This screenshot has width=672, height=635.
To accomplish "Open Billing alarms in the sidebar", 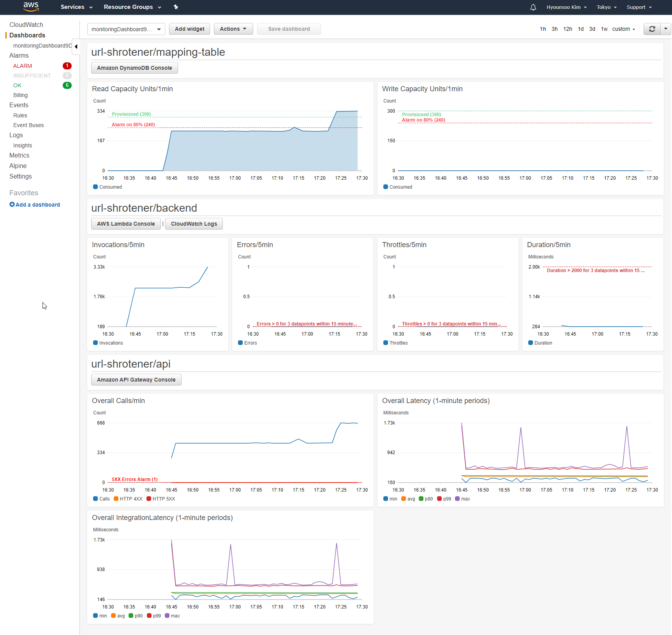I will pyautogui.click(x=20, y=95).
